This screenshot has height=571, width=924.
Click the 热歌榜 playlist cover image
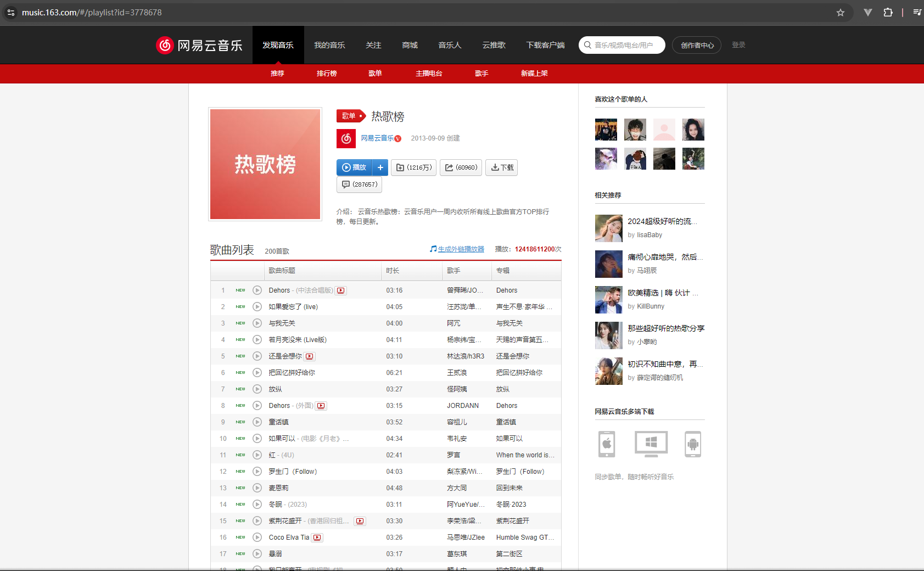pyautogui.click(x=265, y=164)
